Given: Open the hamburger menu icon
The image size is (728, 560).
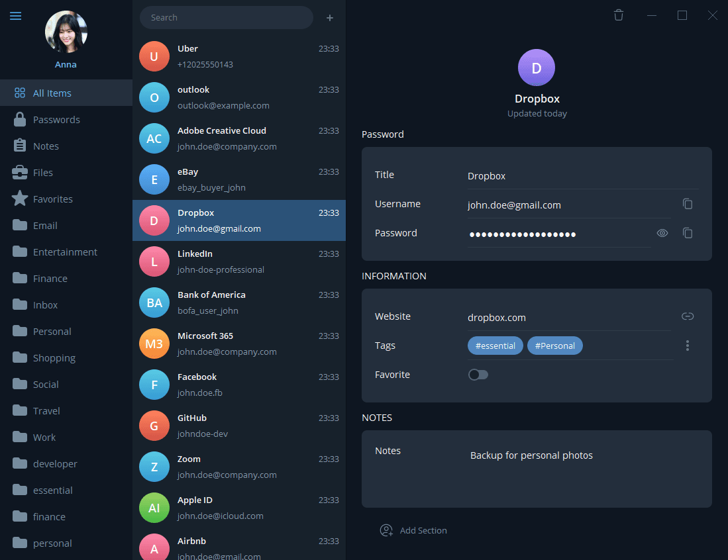Looking at the screenshot, I should tap(15, 16).
